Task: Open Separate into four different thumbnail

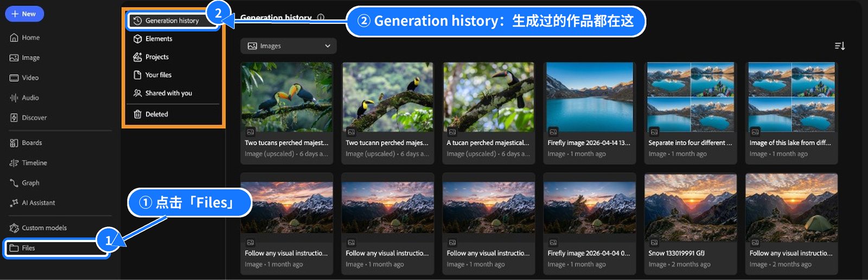Action: 690,97
